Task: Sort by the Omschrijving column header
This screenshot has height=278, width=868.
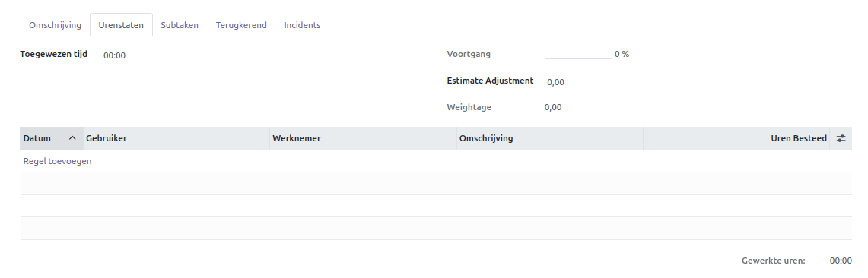Action: click(550, 139)
